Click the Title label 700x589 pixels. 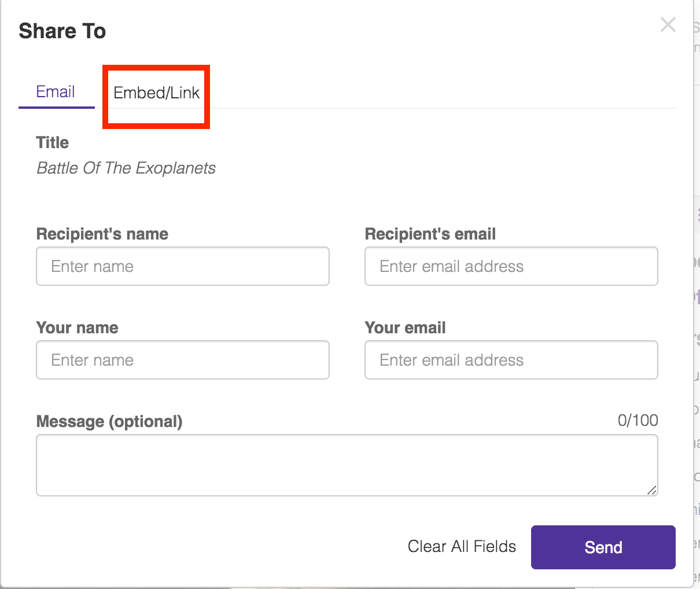(53, 143)
